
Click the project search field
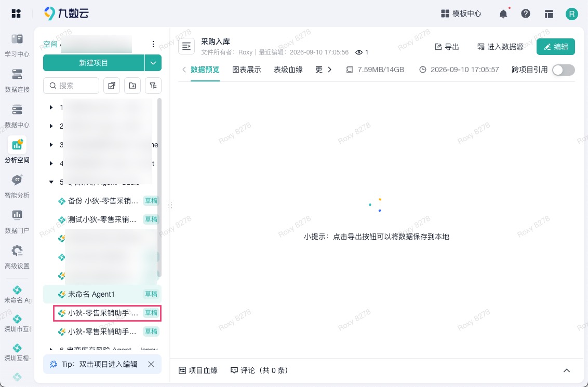pos(71,86)
